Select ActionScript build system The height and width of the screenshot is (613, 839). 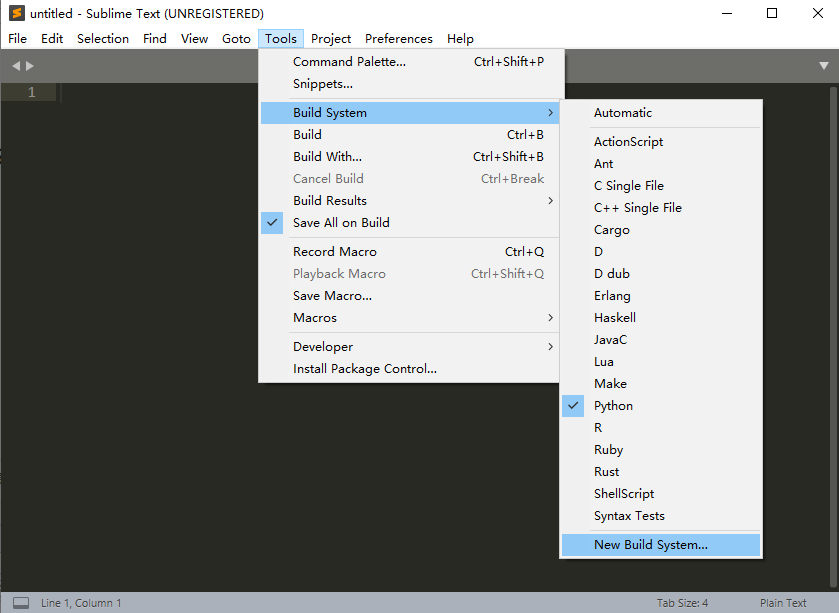(661, 142)
